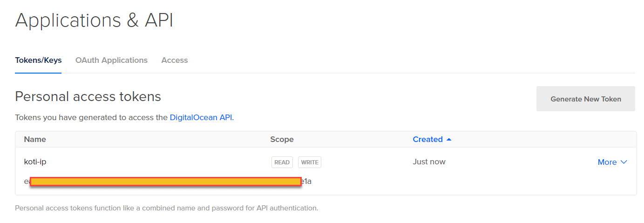Viewport: 644px width, 223px height.
Task: Expand the chevron next to More
Action: click(x=624, y=162)
